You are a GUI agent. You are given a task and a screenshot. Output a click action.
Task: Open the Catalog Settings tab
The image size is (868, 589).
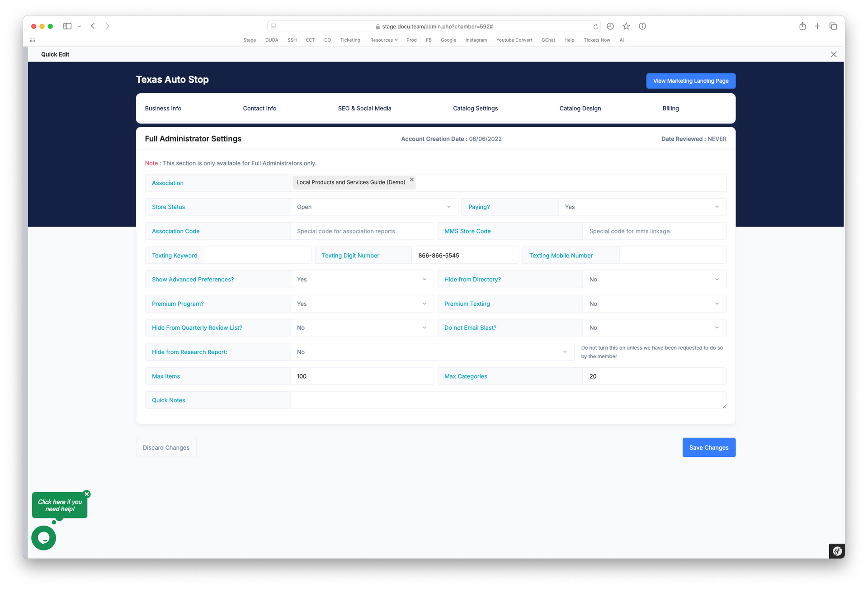coord(475,109)
